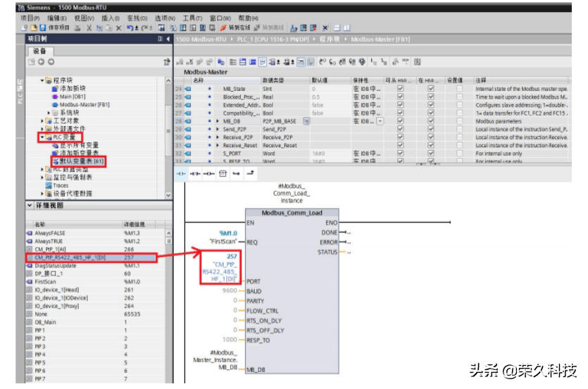
Task: Toggle visible-in-HMI checkbox for Receive_Reset row
Action: (x=431, y=145)
